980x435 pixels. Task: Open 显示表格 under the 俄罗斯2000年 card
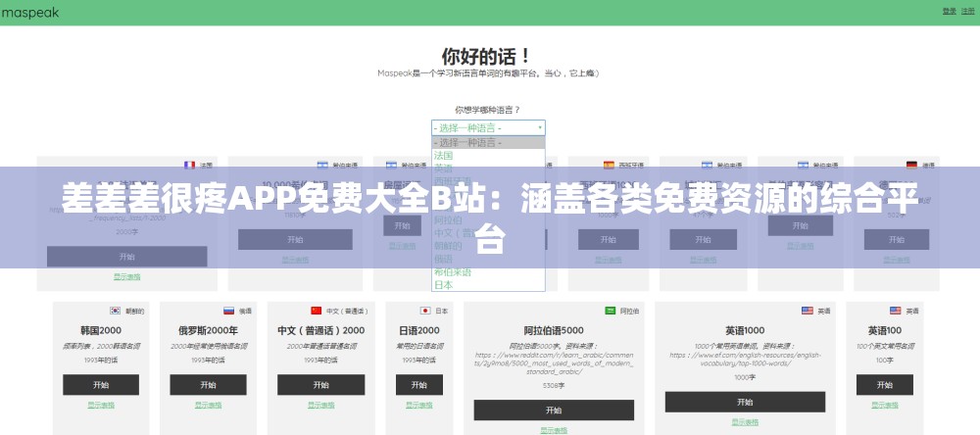coord(208,405)
